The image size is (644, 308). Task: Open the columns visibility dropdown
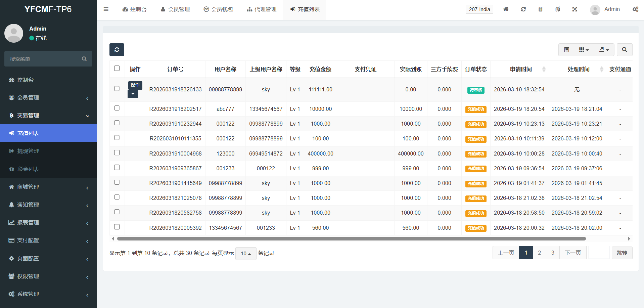point(584,50)
